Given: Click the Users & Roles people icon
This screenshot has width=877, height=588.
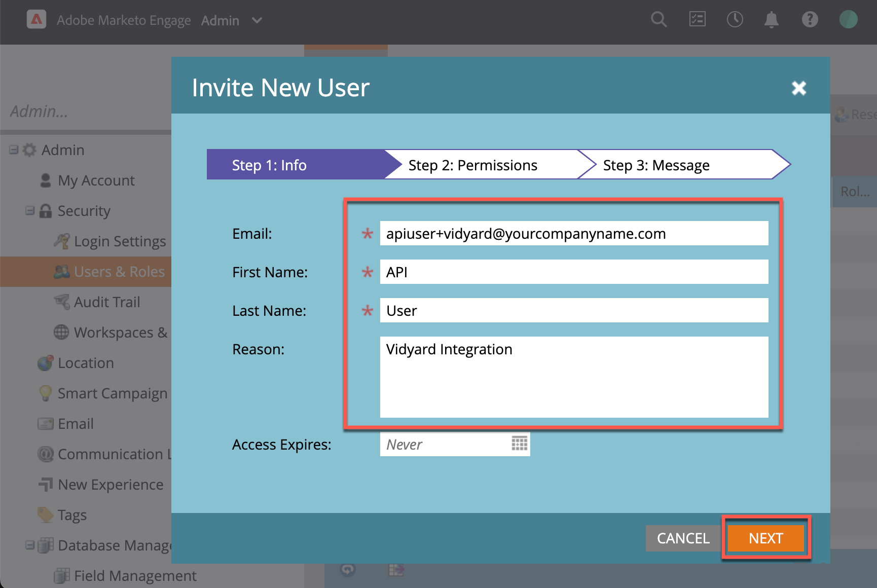Looking at the screenshot, I should tap(62, 272).
